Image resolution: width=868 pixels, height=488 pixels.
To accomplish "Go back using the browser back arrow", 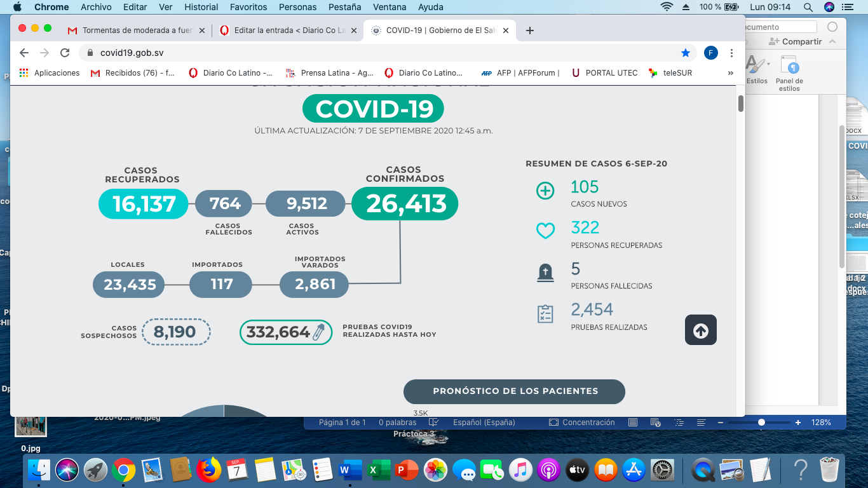I will point(24,53).
